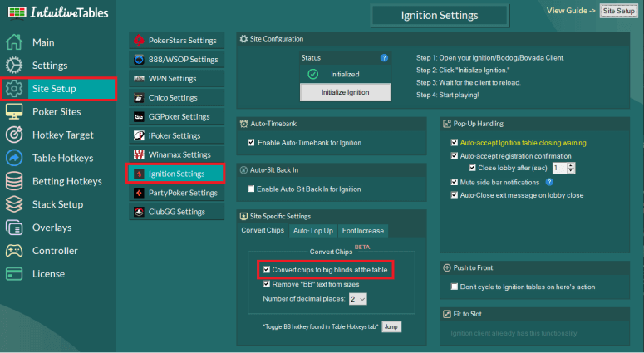This screenshot has width=644, height=353.
Task: Click the Jump button
Action: (391, 326)
